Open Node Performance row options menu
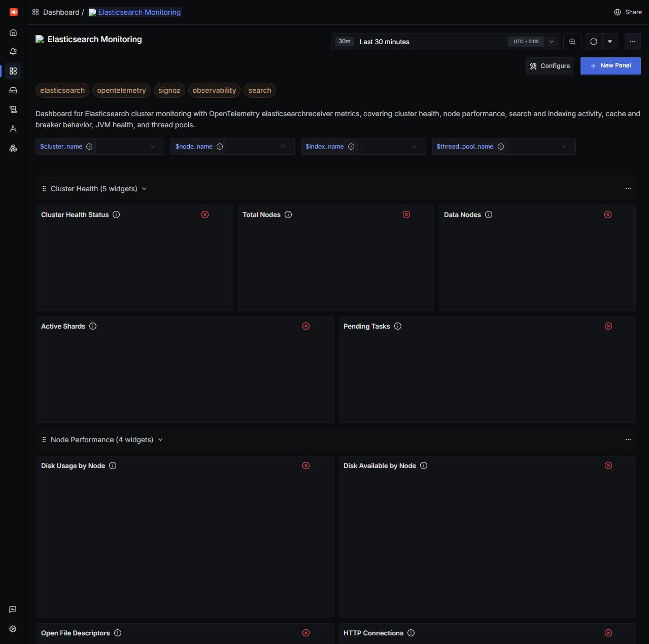Screen dimensions: 649x644 628,440
